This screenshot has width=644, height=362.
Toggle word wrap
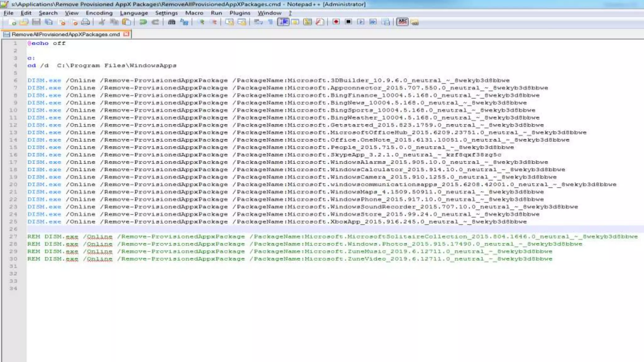[x=258, y=22]
